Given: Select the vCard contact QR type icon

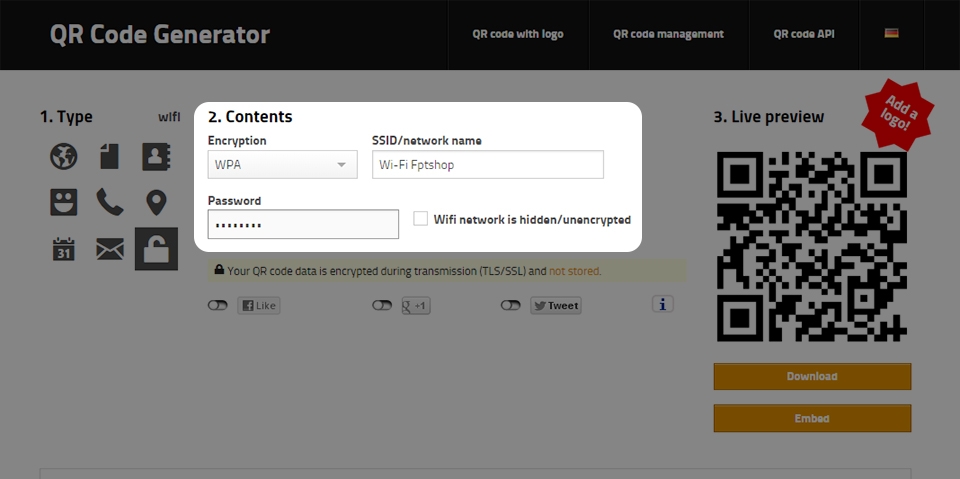Looking at the screenshot, I should (x=156, y=156).
